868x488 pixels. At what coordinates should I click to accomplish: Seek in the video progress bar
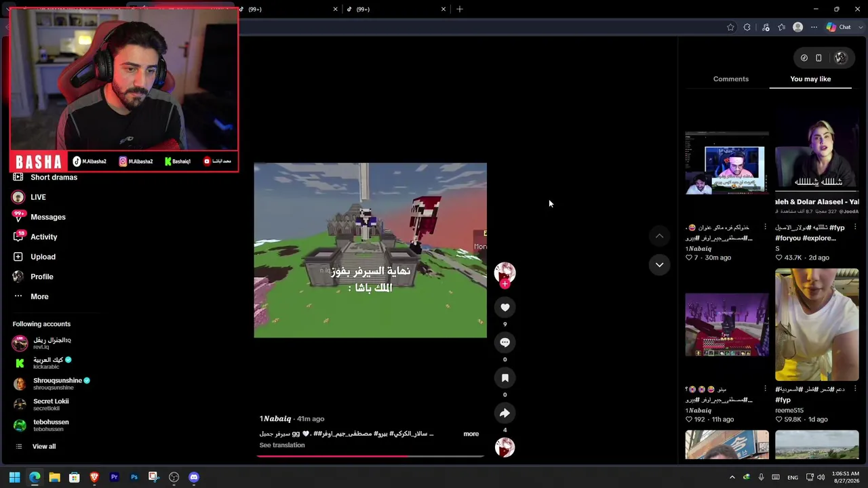pyautogui.click(x=370, y=456)
